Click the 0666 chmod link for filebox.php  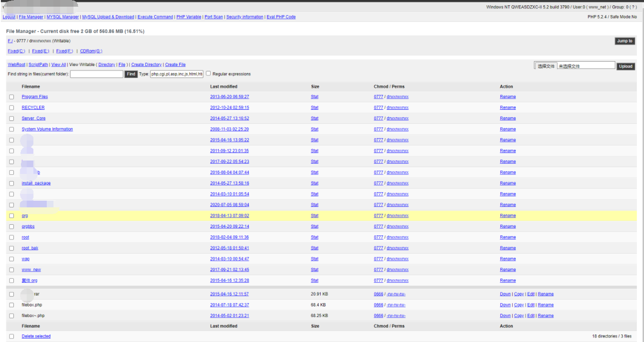tap(379, 305)
